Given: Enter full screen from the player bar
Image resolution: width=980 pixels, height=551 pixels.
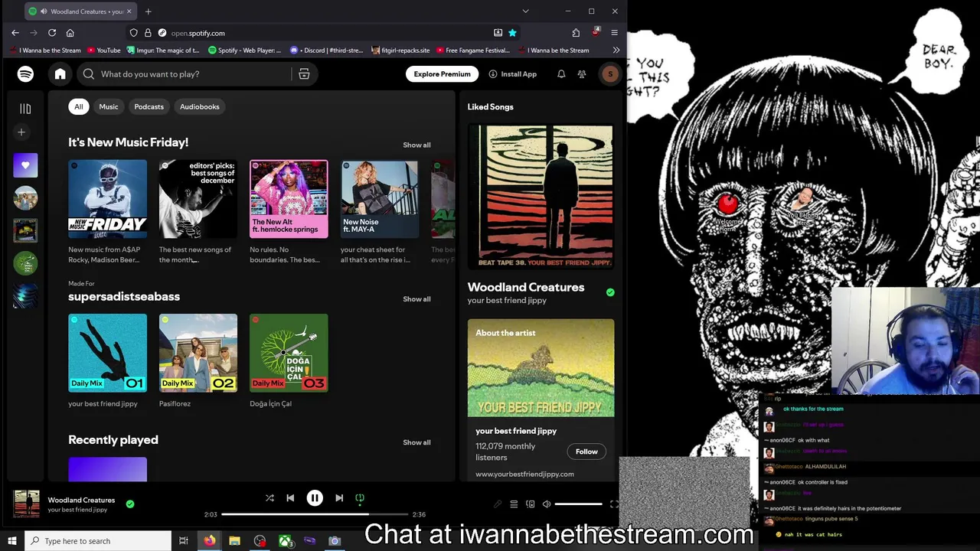Looking at the screenshot, I should (x=614, y=504).
